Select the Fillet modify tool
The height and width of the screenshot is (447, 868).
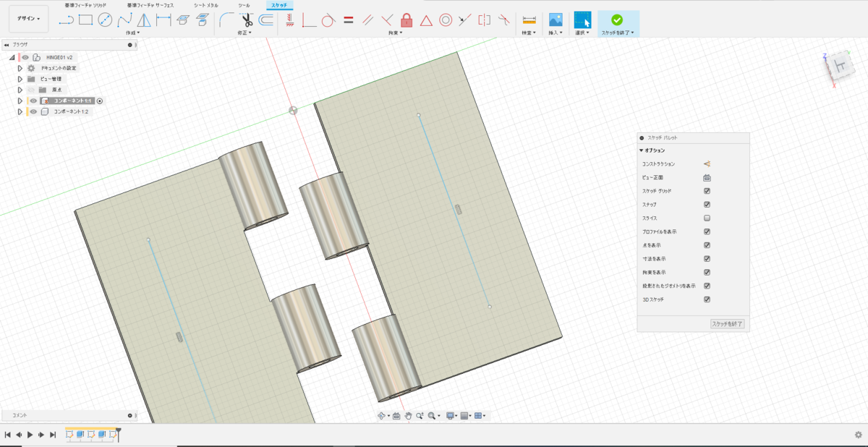tap(226, 20)
